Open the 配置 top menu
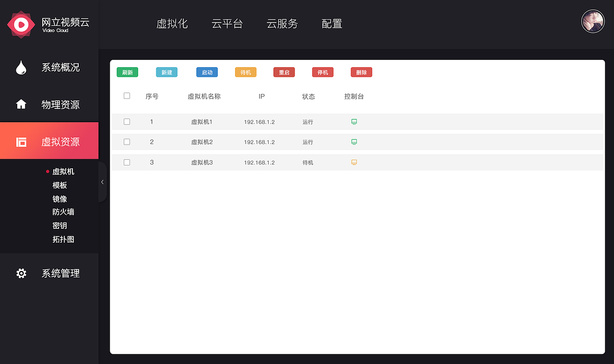 pyautogui.click(x=332, y=24)
